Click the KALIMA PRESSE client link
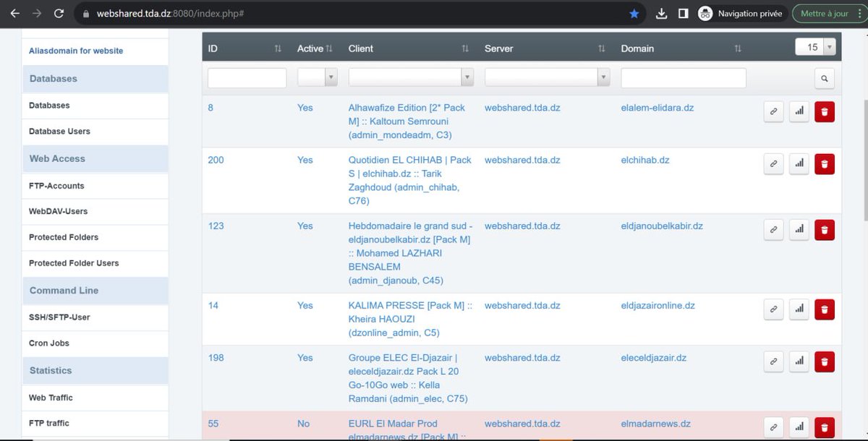The height and width of the screenshot is (441, 868). coord(410,319)
